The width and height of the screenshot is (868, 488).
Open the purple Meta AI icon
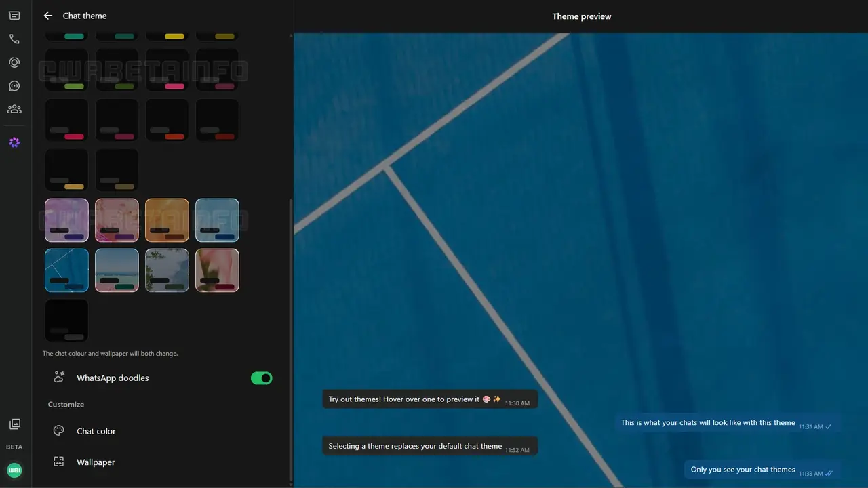(14, 142)
